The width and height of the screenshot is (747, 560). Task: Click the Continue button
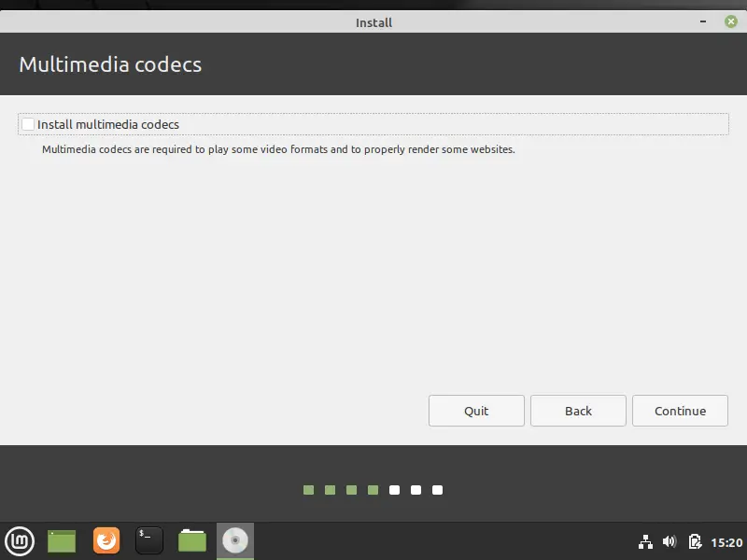[680, 411]
